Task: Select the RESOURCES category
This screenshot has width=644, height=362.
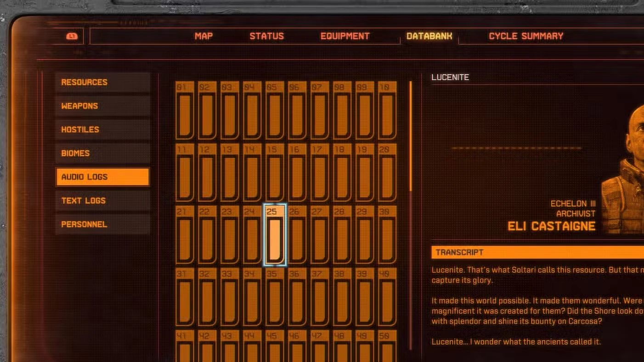Action: 103,82
